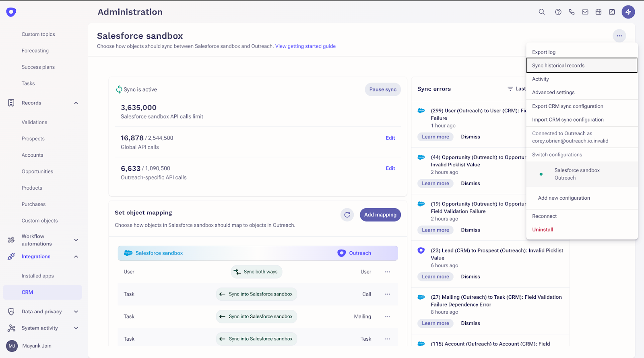Click Learn more for Lead to Prospect error
The image size is (644, 358).
(x=436, y=277)
